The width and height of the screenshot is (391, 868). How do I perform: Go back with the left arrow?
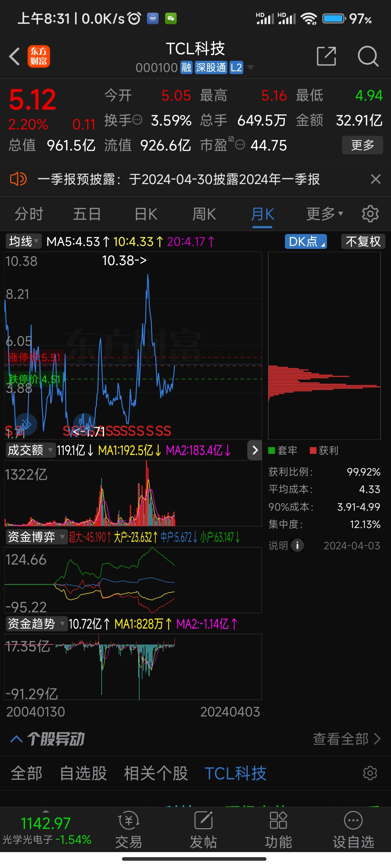(x=14, y=57)
